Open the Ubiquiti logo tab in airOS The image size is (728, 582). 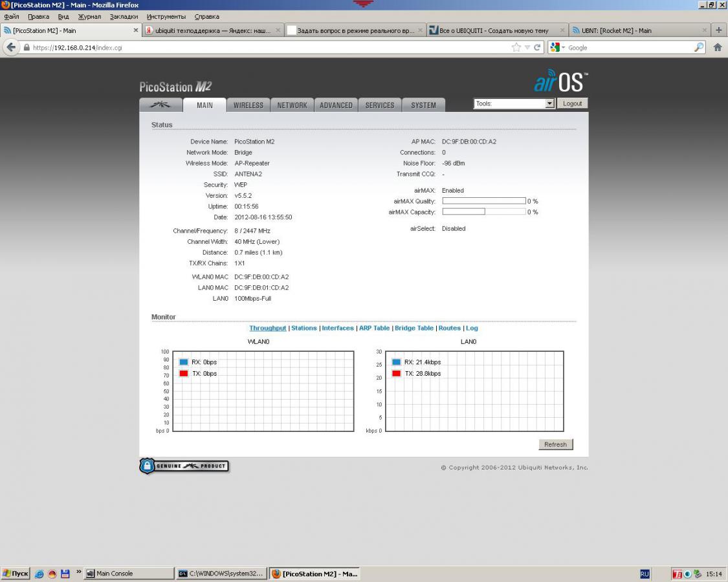(160, 105)
